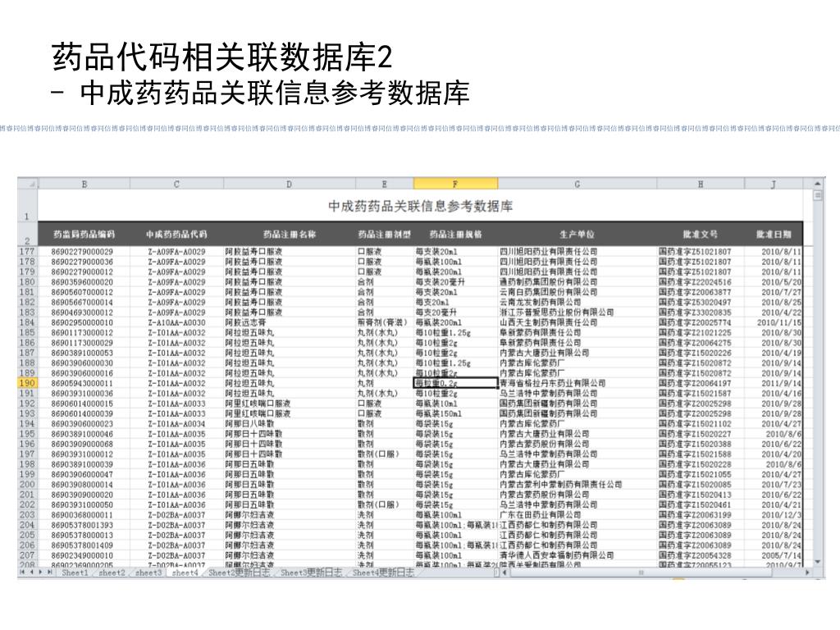Click vertical scrollbar down arrow

(x=818, y=562)
